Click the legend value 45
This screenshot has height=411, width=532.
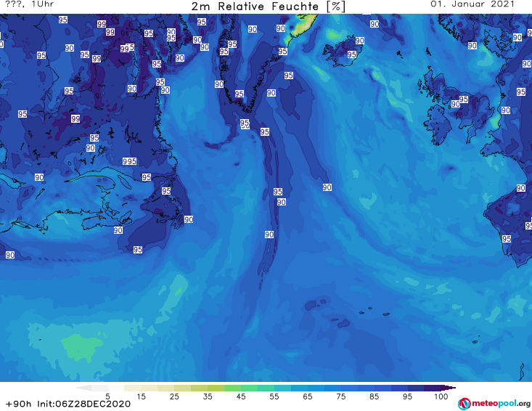[x=241, y=396]
